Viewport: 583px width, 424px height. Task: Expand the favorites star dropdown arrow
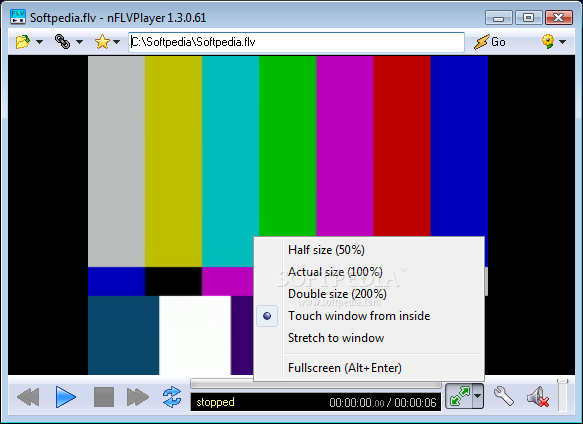(x=117, y=42)
